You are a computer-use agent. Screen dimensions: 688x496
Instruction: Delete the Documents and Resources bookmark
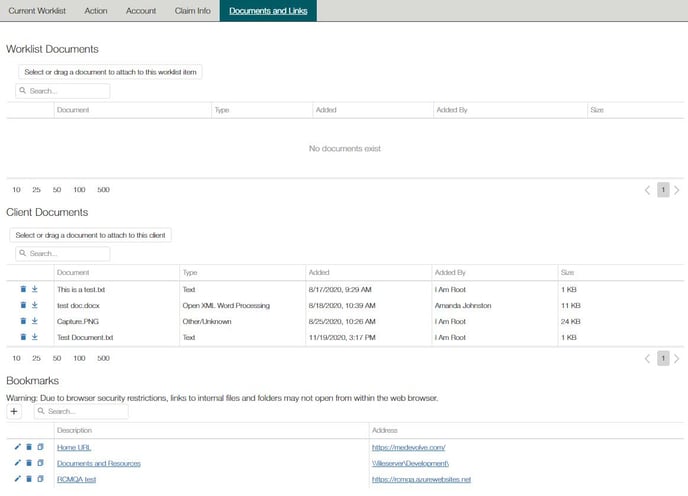[29, 463]
